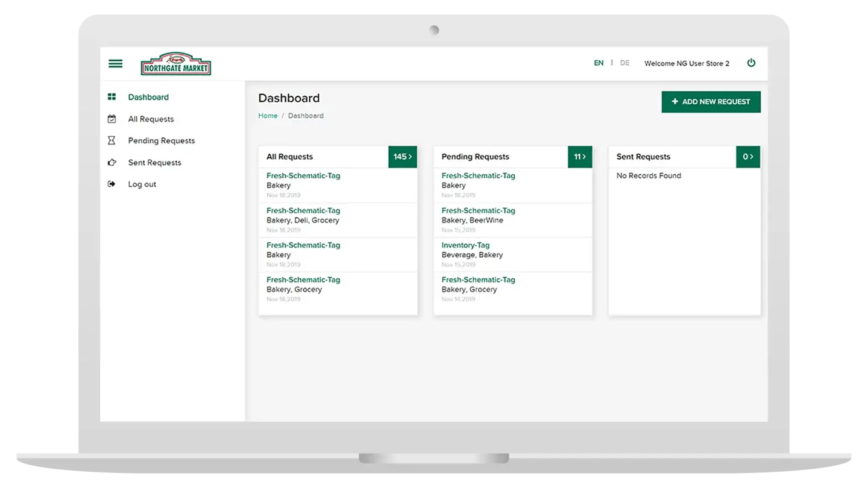Click the hand icon beside Sent Requests

112,162
